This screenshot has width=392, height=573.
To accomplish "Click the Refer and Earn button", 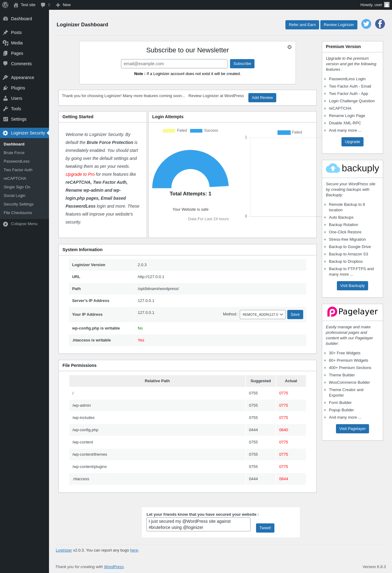I will pos(302,25).
